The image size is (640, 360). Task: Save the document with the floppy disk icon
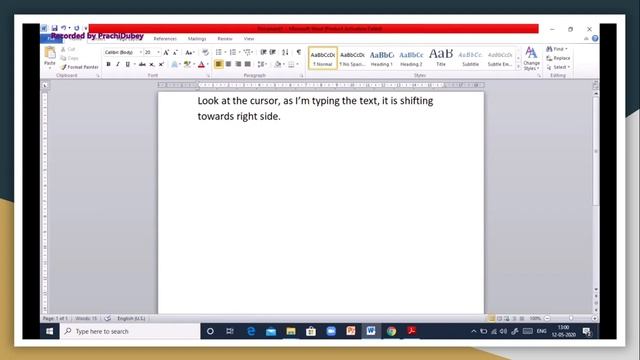(54, 28)
